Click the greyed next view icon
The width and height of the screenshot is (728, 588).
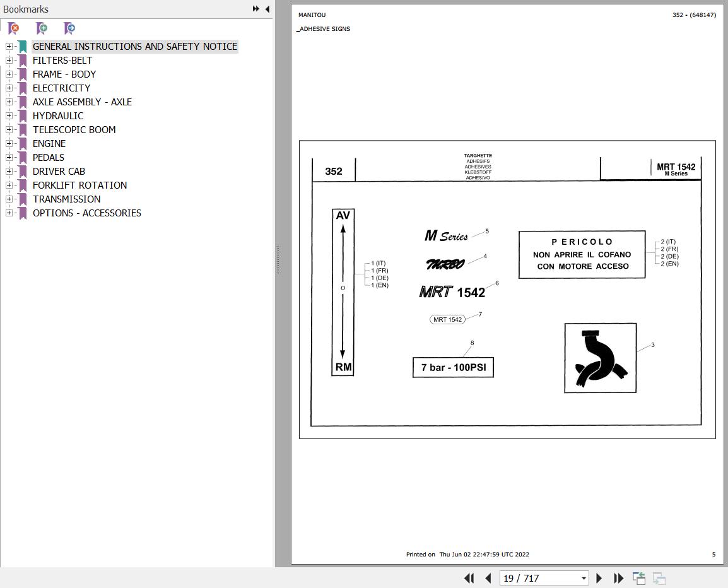tap(659, 579)
